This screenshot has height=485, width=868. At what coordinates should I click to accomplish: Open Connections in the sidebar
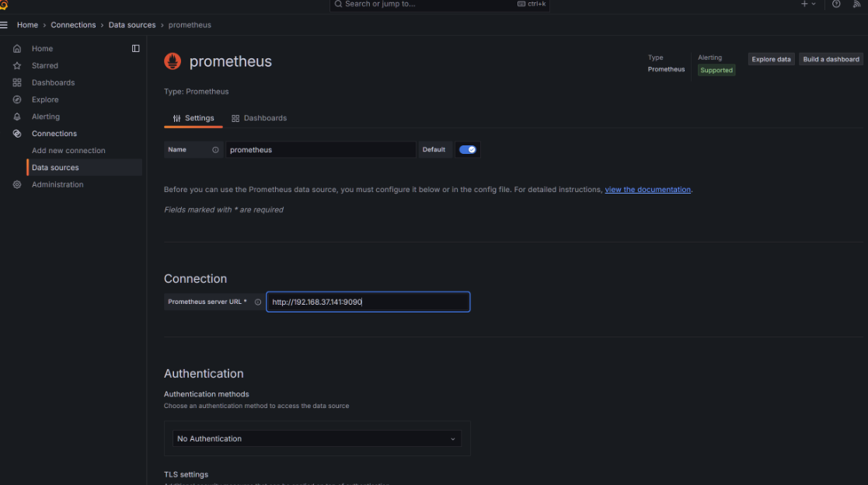click(x=54, y=134)
